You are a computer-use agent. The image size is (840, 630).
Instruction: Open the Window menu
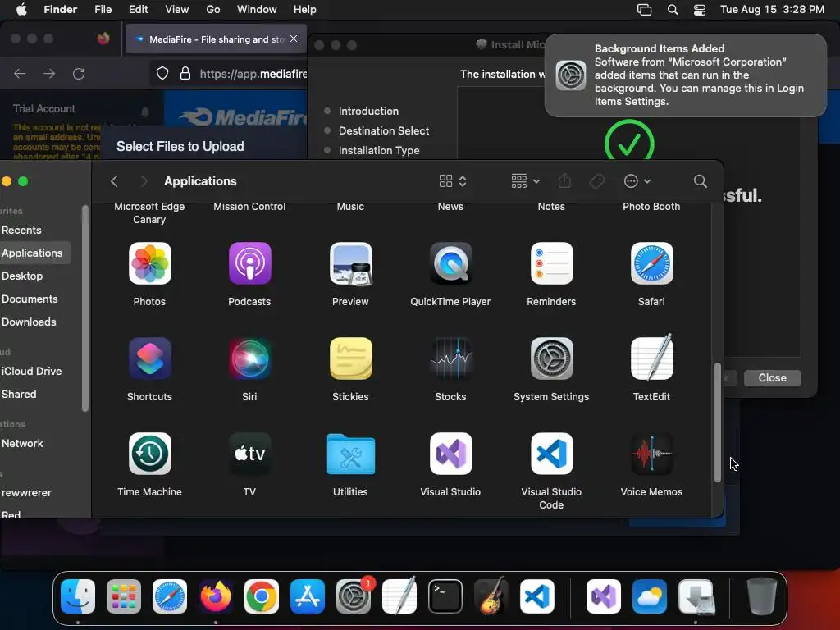(x=257, y=10)
